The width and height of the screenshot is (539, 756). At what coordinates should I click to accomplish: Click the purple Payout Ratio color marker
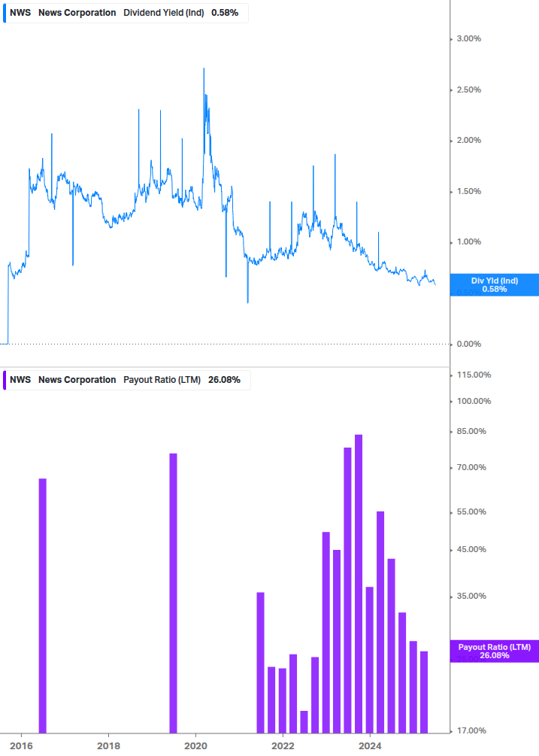tap(5, 380)
